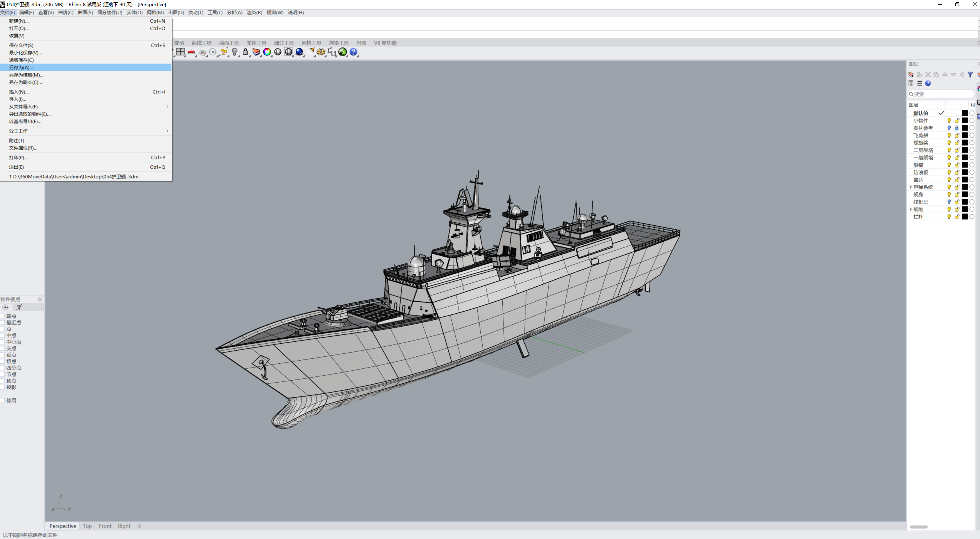Click the padlock lock-objects toolbar icon
Image resolution: width=980 pixels, height=539 pixels.
pyautogui.click(x=245, y=52)
